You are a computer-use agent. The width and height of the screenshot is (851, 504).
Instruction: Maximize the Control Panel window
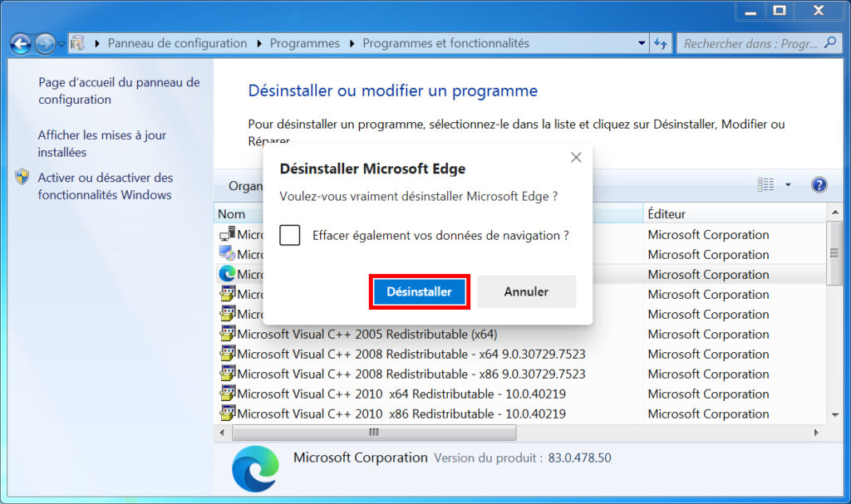click(780, 11)
